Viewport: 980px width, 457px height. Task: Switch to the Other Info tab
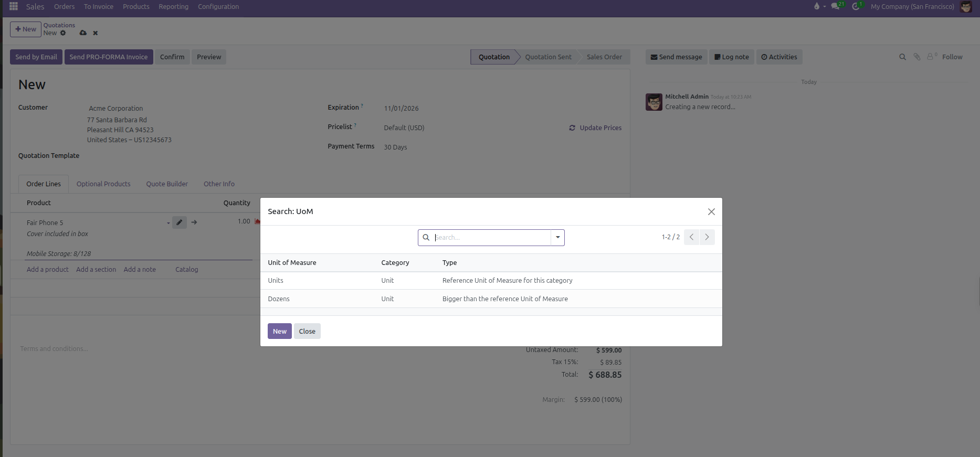pyautogui.click(x=219, y=184)
